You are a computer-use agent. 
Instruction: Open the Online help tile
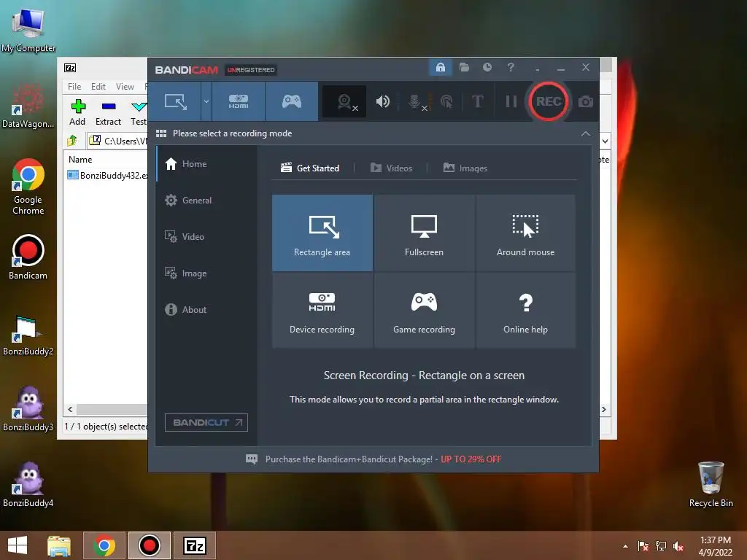click(x=525, y=310)
